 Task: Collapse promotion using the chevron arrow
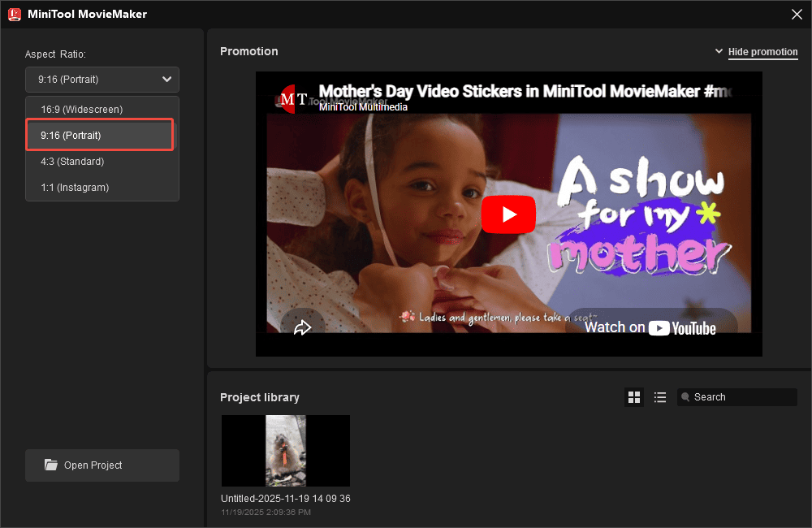(x=719, y=50)
